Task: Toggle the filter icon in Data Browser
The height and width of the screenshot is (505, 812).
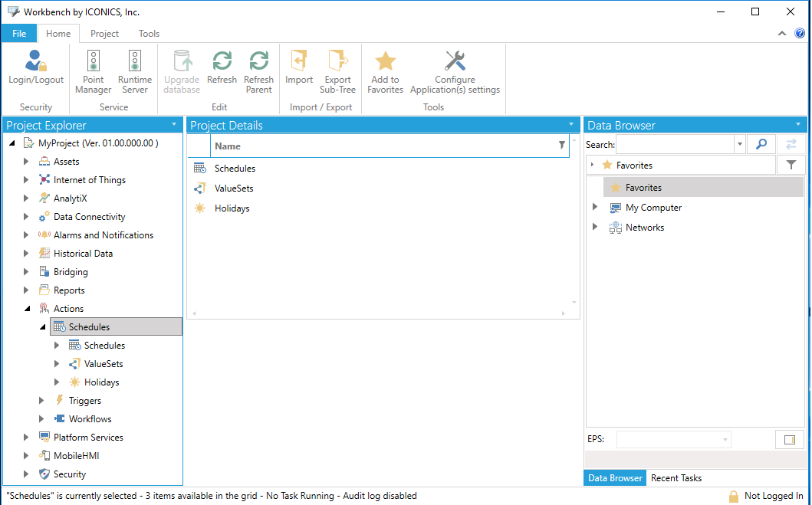Action: point(791,164)
